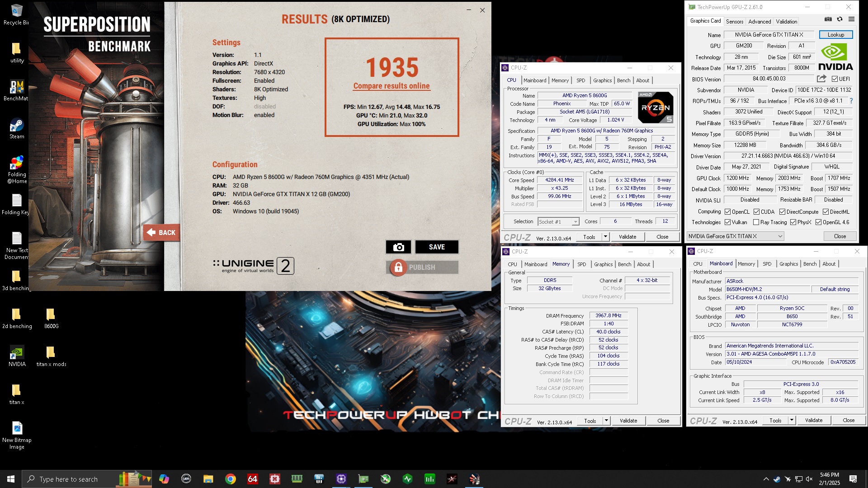Switch to the Sensors tab in GPU-Z

pos(735,22)
